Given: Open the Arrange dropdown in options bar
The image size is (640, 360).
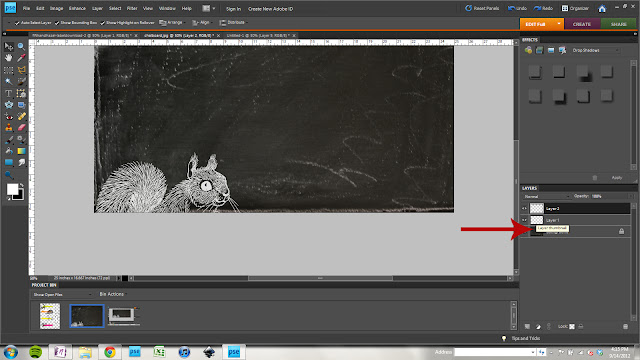Looking at the screenshot, I should tap(172, 22).
